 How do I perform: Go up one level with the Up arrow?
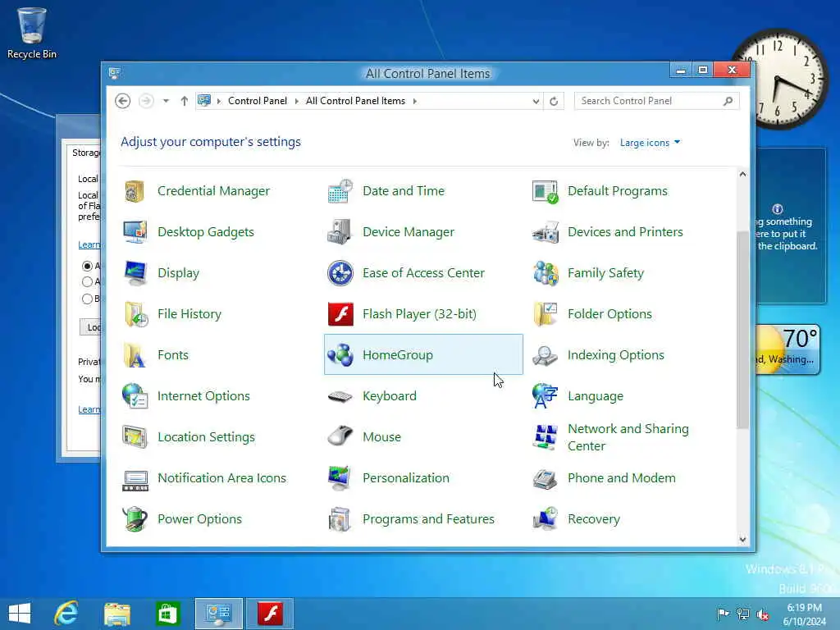[185, 101]
